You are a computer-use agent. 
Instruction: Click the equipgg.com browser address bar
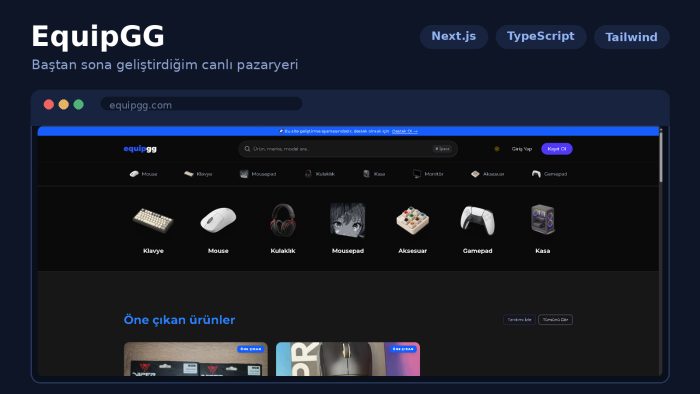click(x=201, y=104)
